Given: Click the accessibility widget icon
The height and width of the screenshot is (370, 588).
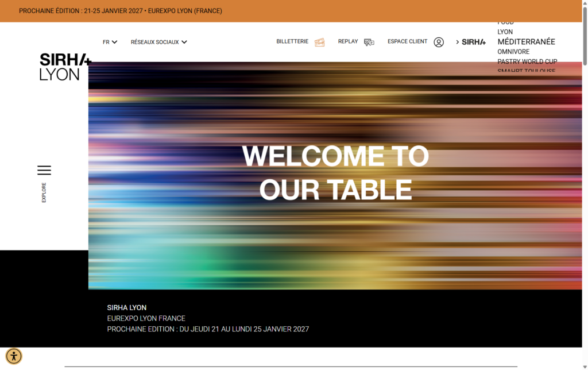Looking at the screenshot, I should tap(14, 356).
